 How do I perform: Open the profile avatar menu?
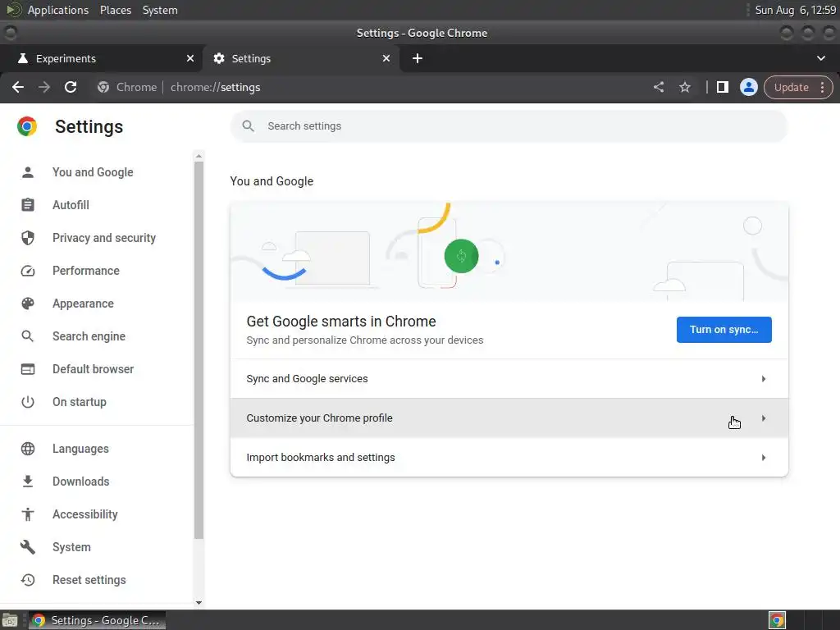point(748,87)
